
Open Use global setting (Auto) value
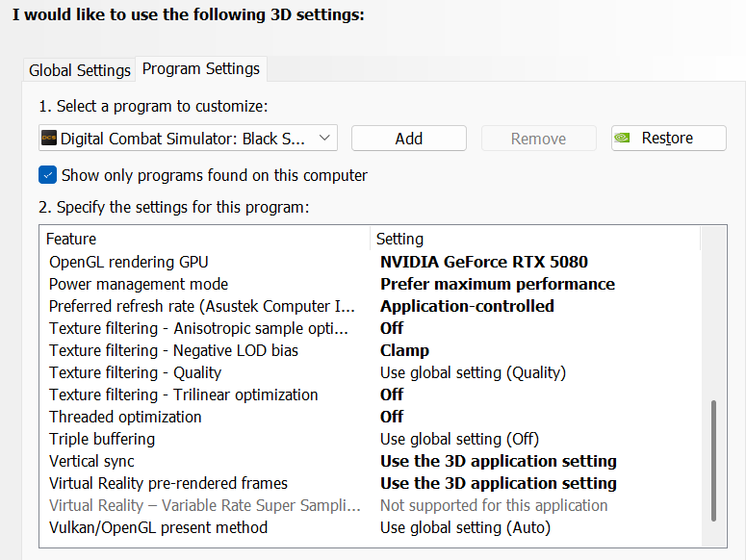coord(465,527)
